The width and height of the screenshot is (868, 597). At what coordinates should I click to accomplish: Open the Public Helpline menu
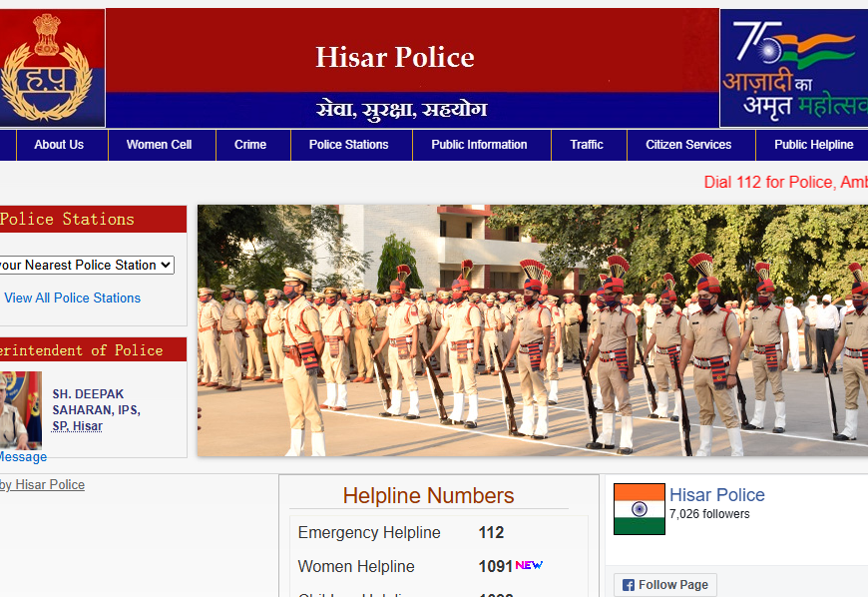click(x=813, y=145)
